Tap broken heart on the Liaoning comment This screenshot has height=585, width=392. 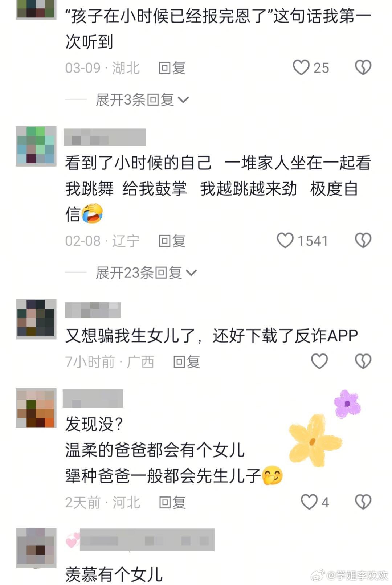coord(363,241)
